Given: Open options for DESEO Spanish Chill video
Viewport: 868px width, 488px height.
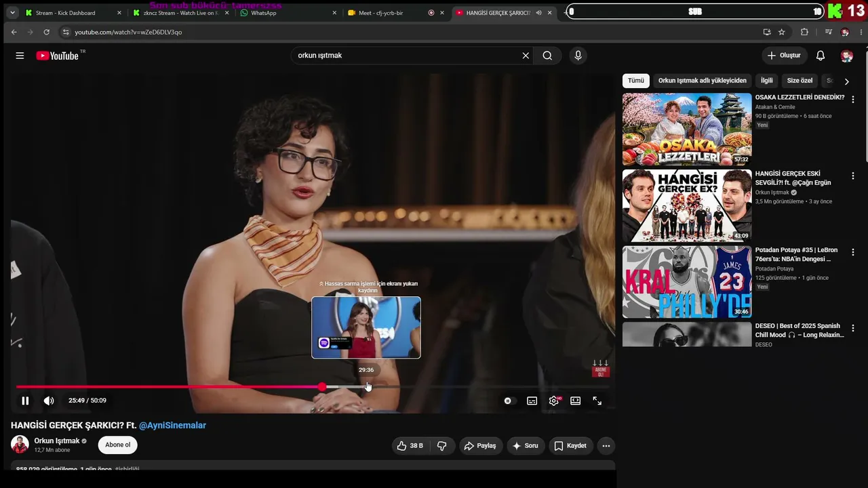Looking at the screenshot, I should point(853,328).
